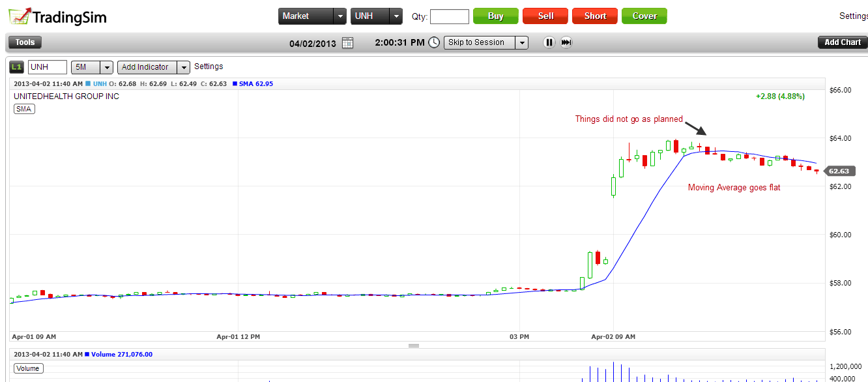The height and width of the screenshot is (382, 868).
Task: Click the Volume indicator label
Action: (27, 368)
